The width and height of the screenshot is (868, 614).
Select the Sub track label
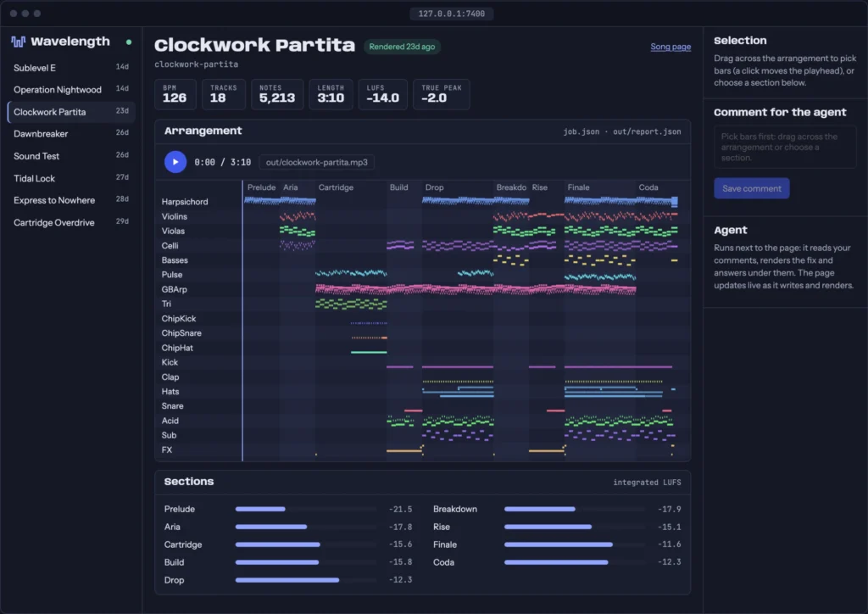pos(169,436)
